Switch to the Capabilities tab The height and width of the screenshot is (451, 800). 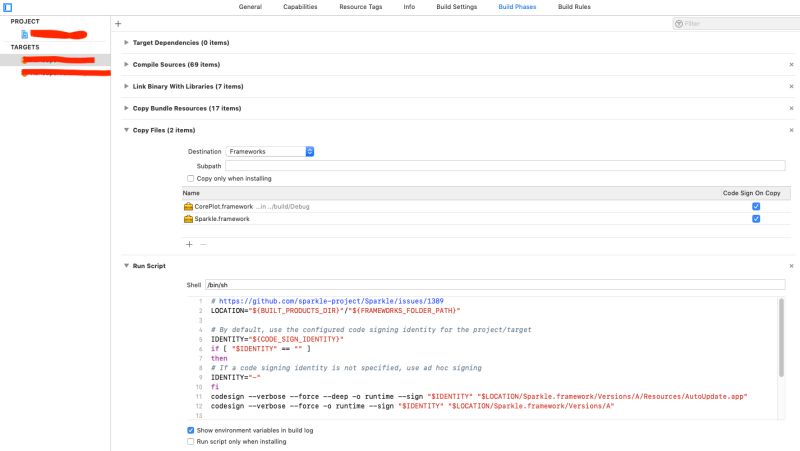click(x=300, y=7)
